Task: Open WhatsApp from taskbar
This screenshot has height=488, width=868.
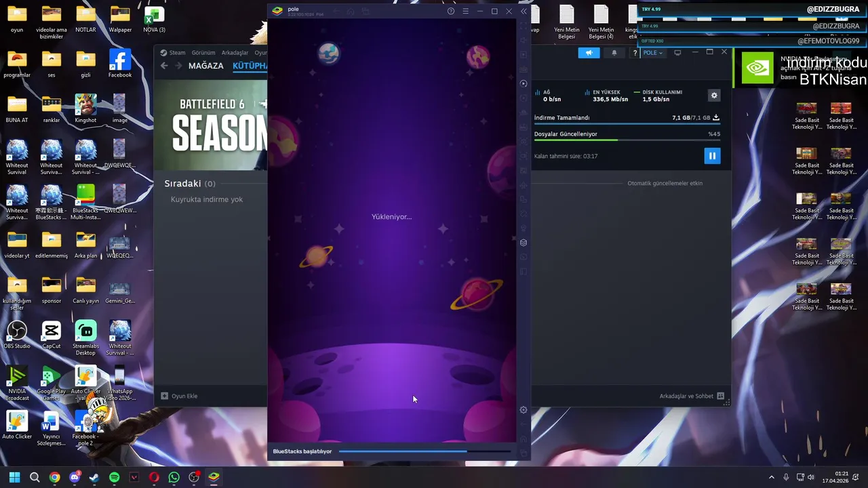Action: point(174,477)
